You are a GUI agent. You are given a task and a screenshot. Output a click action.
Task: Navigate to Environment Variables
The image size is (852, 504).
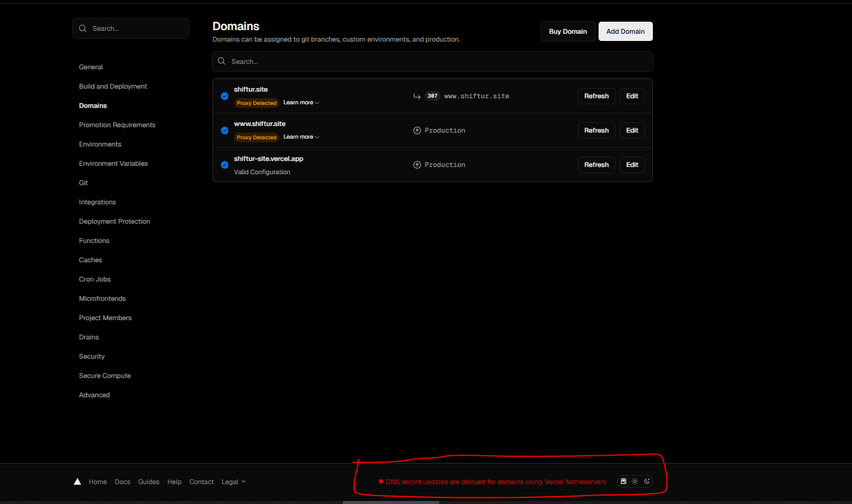click(113, 163)
